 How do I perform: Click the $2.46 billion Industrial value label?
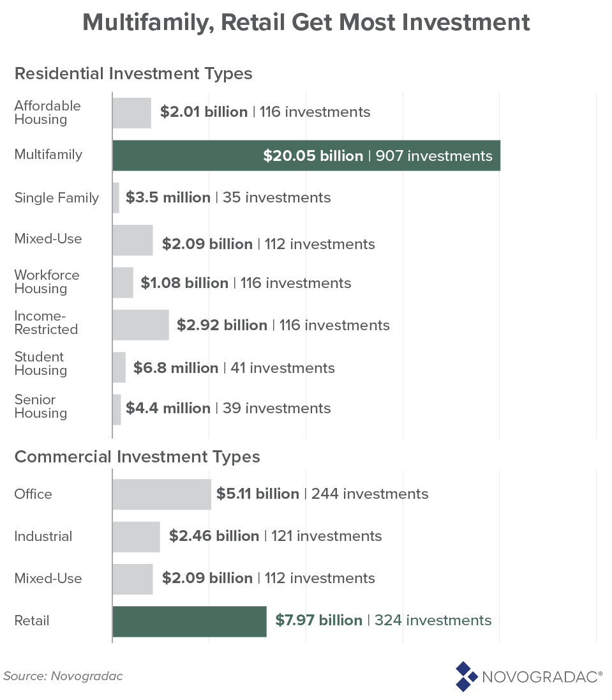click(214, 536)
